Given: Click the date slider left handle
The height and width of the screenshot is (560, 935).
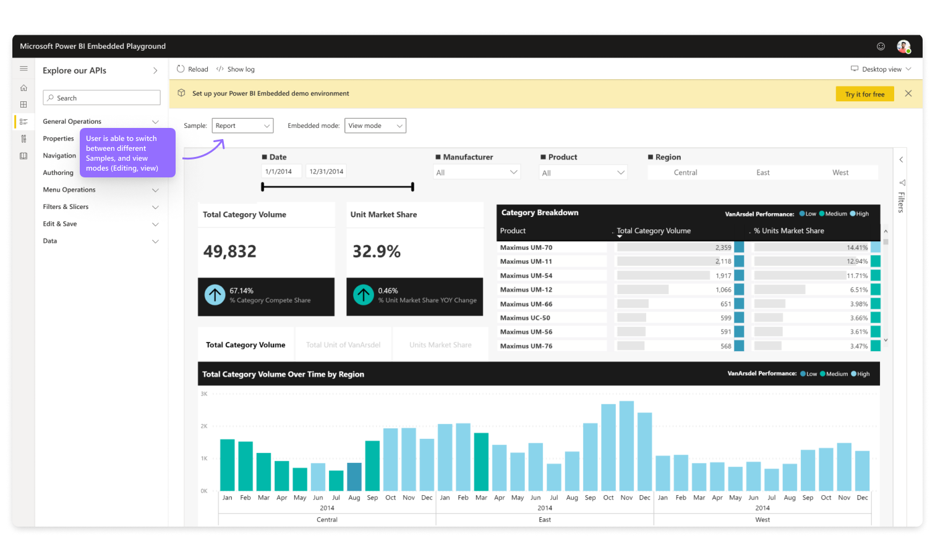Looking at the screenshot, I should click(263, 187).
